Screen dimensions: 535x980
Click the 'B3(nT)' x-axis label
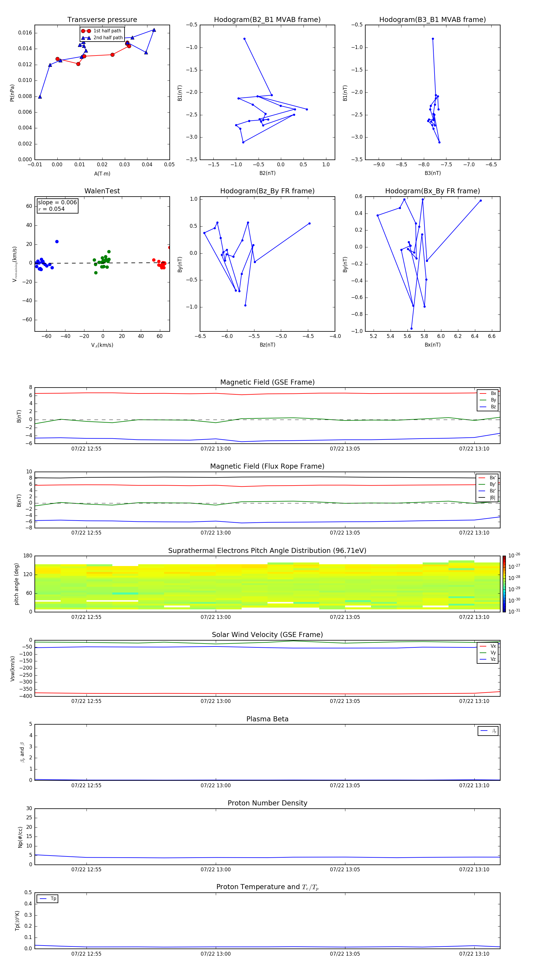tap(432, 173)
